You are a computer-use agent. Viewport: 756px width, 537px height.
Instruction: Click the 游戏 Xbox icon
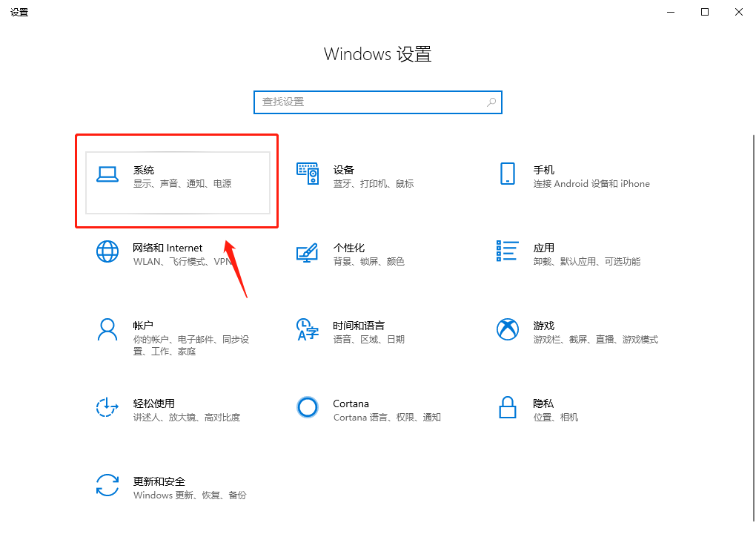(x=508, y=329)
